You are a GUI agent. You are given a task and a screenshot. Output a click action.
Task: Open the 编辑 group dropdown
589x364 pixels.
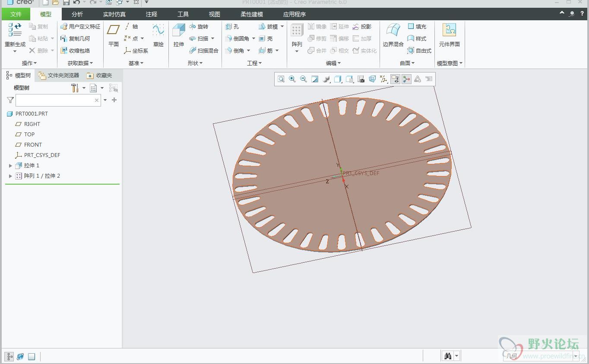click(333, 63)
